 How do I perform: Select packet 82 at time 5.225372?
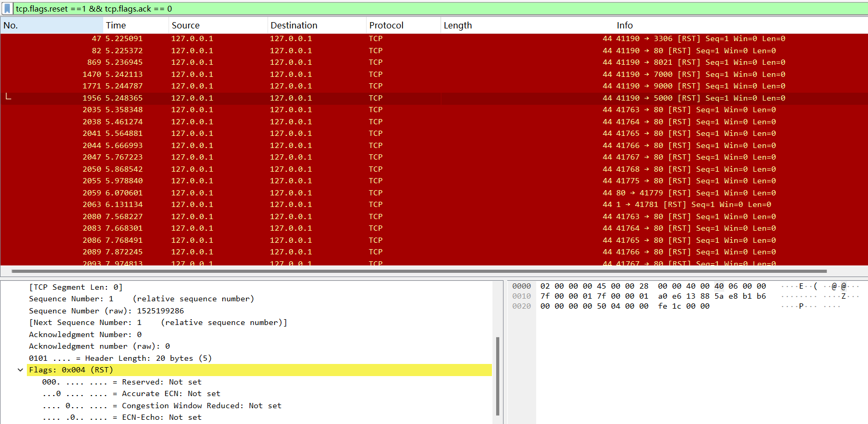click(434, 51)
